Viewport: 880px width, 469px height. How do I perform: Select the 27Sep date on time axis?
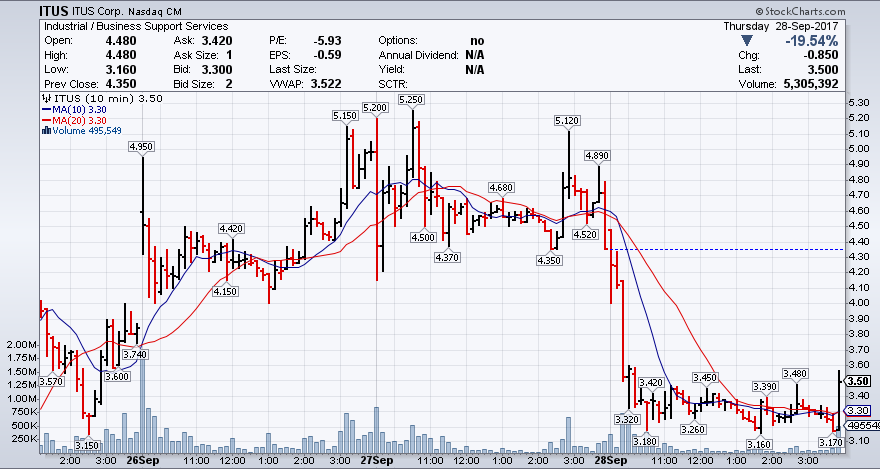coord(375,462)
